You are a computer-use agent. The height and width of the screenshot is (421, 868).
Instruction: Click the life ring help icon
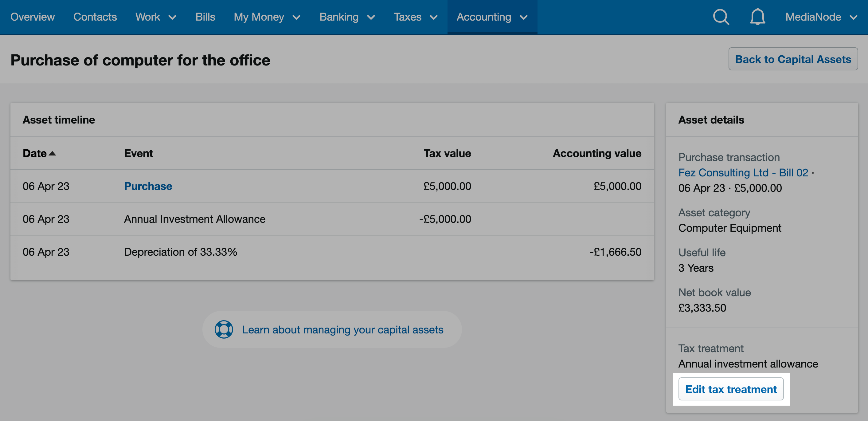224,329
